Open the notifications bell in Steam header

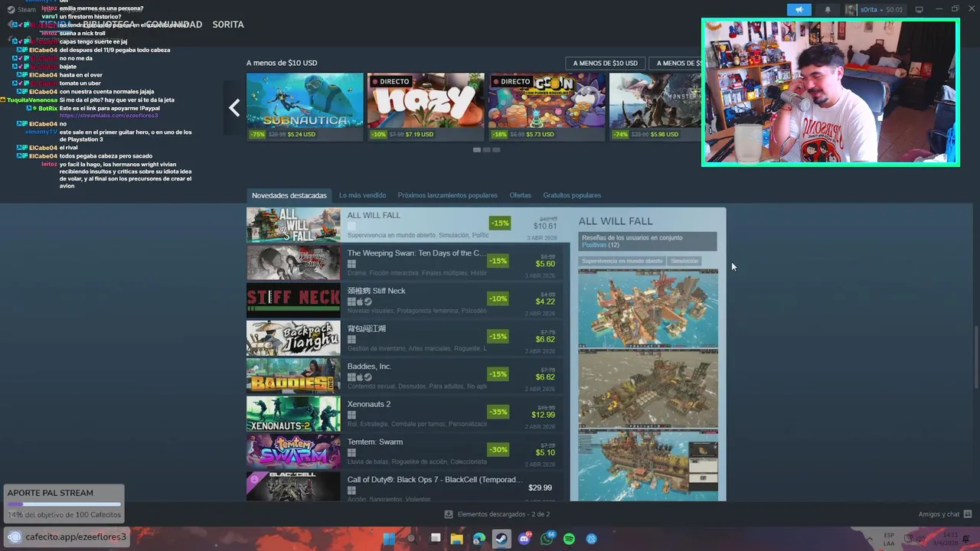click(x=828, y=9)
